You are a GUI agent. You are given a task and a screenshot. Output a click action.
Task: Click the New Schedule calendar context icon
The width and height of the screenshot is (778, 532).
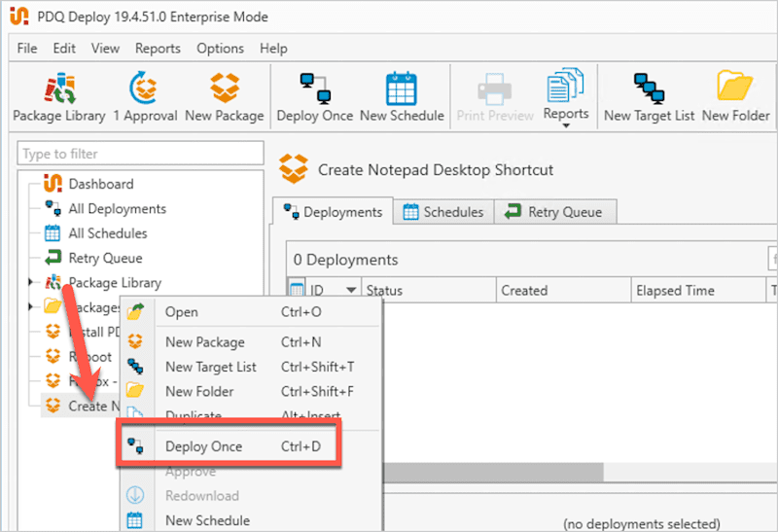click(135, 520)
